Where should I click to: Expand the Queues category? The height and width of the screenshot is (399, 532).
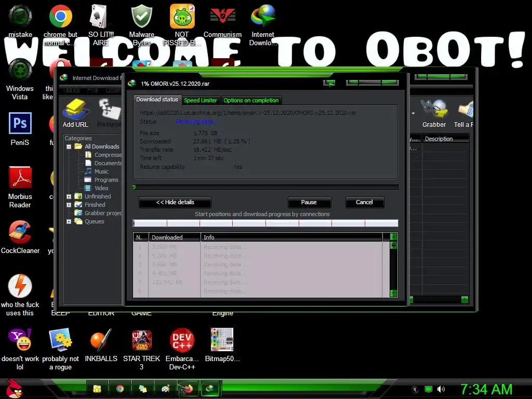(69, 221)
